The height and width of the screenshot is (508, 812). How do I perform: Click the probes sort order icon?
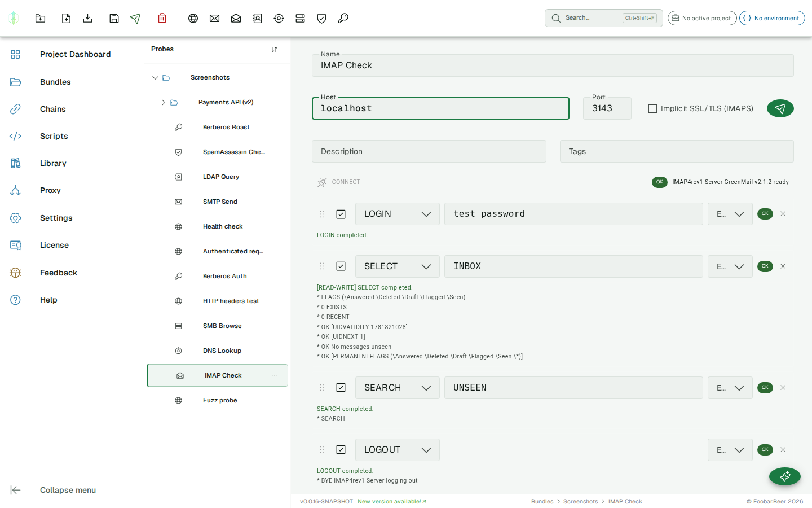[x=274, y=49]
